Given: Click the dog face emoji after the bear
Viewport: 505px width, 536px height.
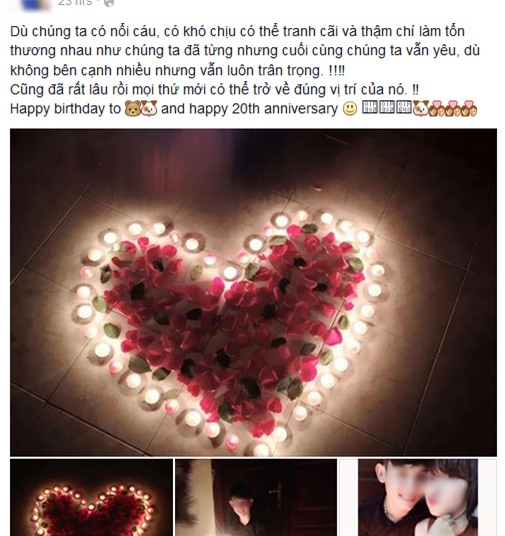Looking at the screenshot, I should click(x=149, y=109).
